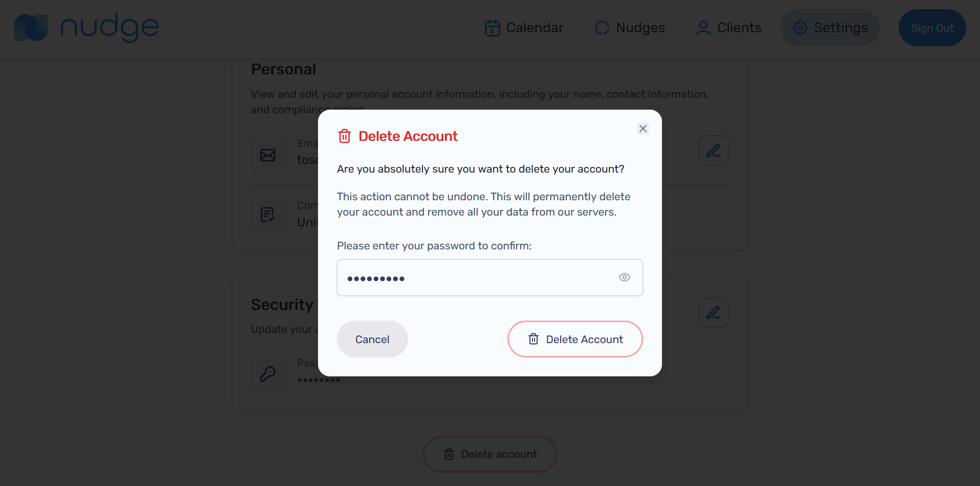Click the pencil edit icon in the Security section
The width and height of the screenshot is (980, 486).
(713, 312)
